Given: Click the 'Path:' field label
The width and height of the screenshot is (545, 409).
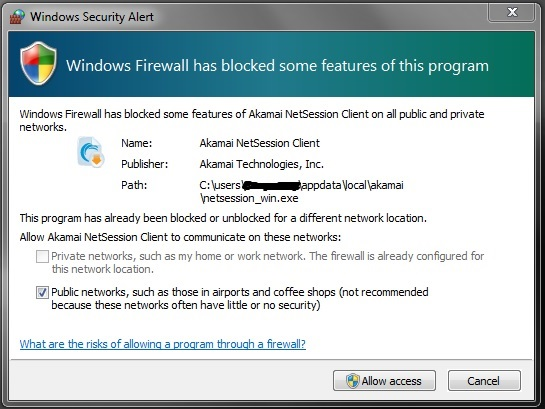Looking at the screenshot, I should point(134,185).
